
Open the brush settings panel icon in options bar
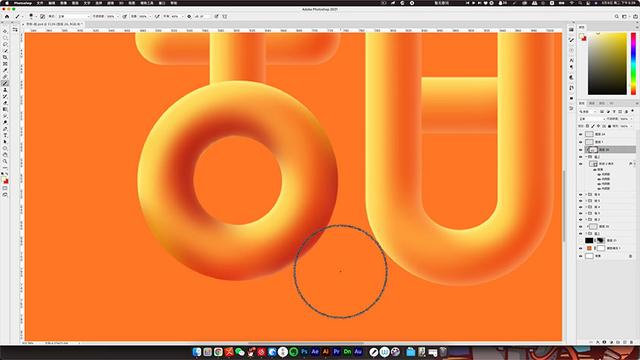[x=42, y=16]
